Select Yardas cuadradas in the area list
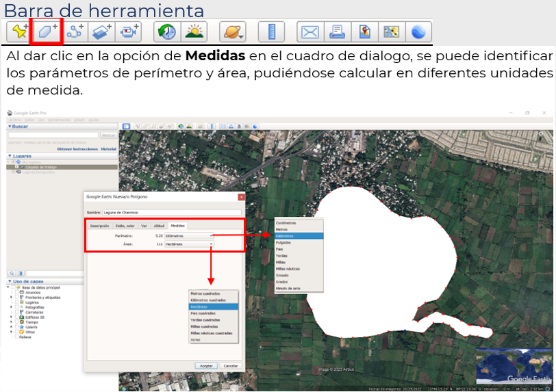Screen dimensions: 556x392 click(x=205, y=319)
